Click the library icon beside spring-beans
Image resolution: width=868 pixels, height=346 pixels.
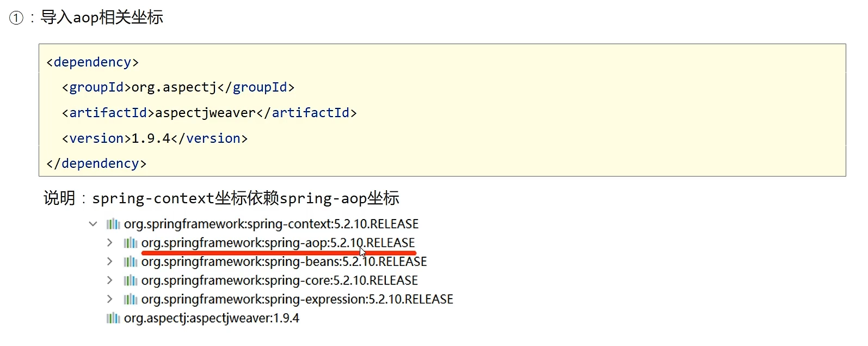point(131,262)
